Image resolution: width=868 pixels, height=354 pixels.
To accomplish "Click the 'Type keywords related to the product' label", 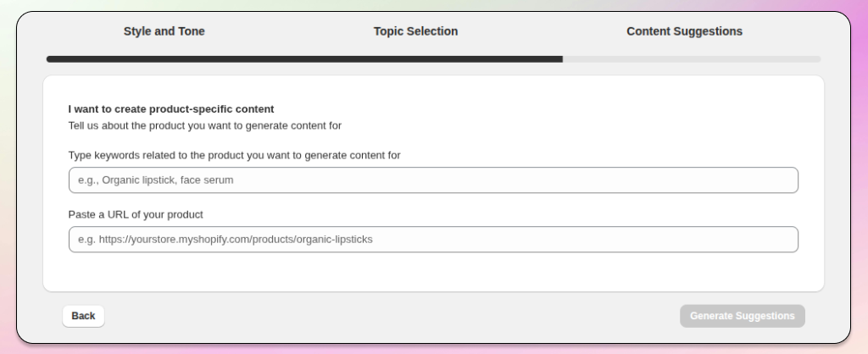I will tap(234, 155).
